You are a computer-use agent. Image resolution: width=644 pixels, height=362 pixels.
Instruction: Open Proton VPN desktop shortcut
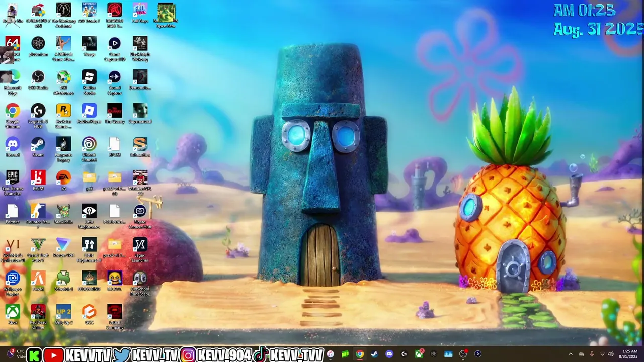[x=63, y=248]
